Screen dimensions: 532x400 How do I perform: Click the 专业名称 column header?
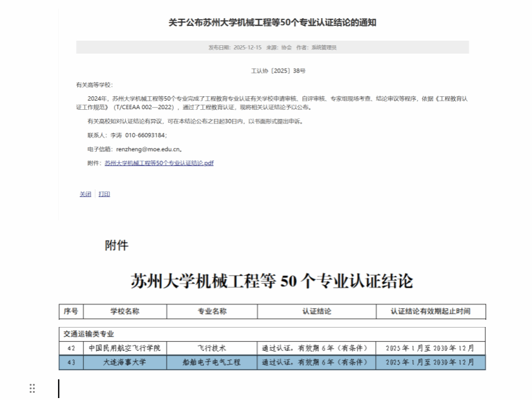pos(212,311)
